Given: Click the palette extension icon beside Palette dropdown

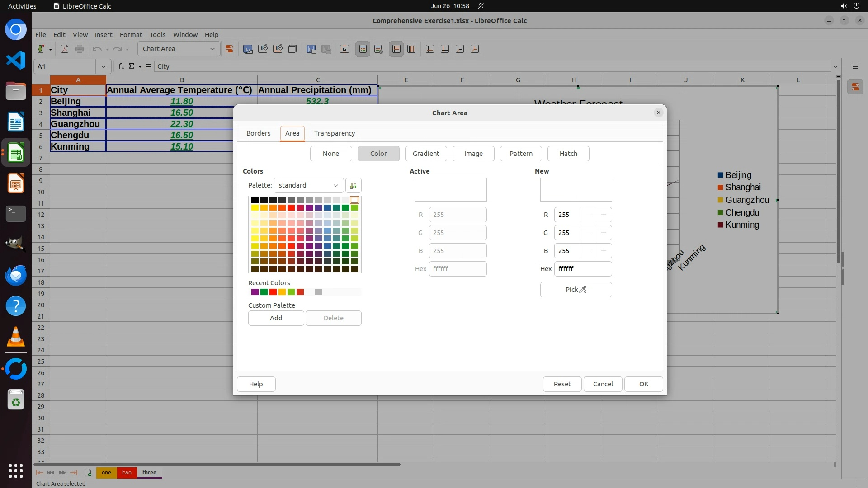Looking at the screenshot, I should (354, 185).
